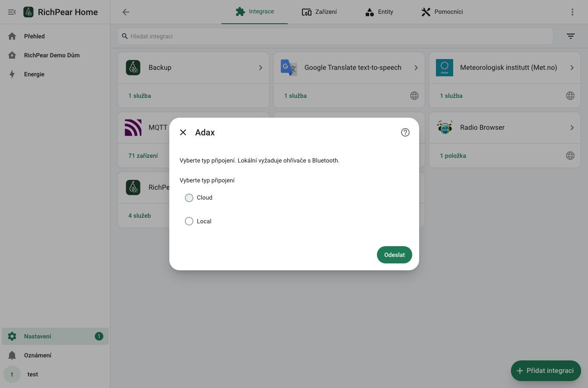Image resolution: width=588 pixels, height=388 pixels.
Task: Click the cloud globe icon on Google Translate card
Action: (414, 96)
